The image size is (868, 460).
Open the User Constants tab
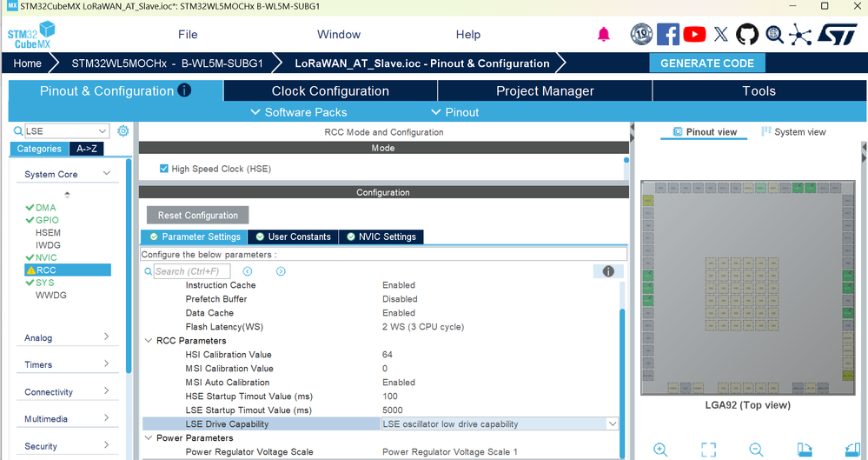pyautogui.click(x=294, y=237)
